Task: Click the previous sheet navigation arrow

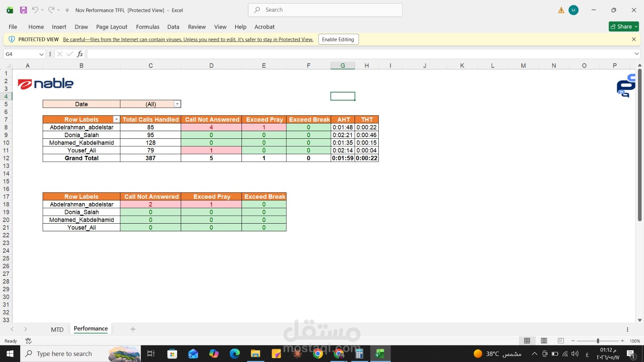Action: click(x=12, y=329)
